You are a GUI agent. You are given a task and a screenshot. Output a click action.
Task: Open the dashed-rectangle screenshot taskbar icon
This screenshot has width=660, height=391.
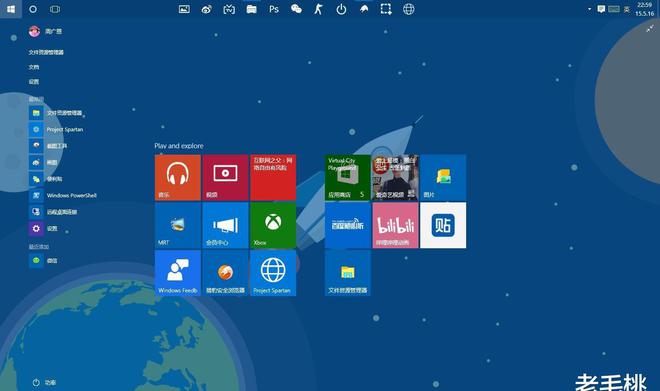point(386,9)
